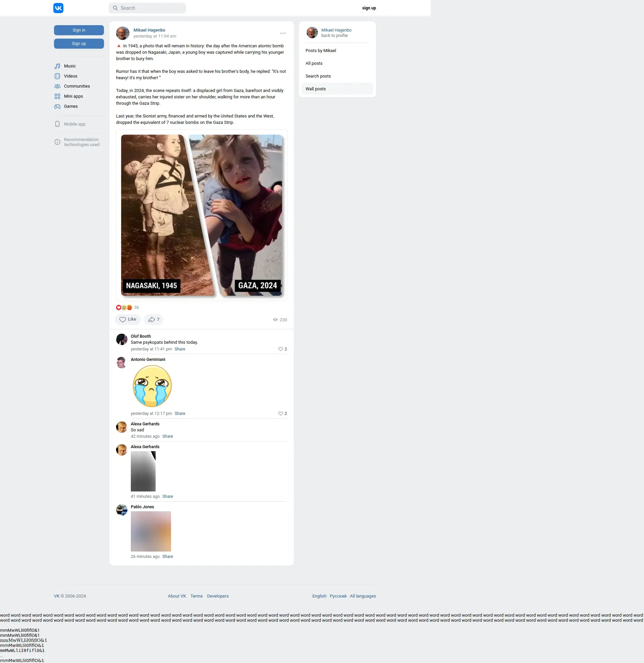Viewport: 644px width, 663px height.
Task: Like Antonio Geminiani's comment
Action: click(x=280, y=414)
